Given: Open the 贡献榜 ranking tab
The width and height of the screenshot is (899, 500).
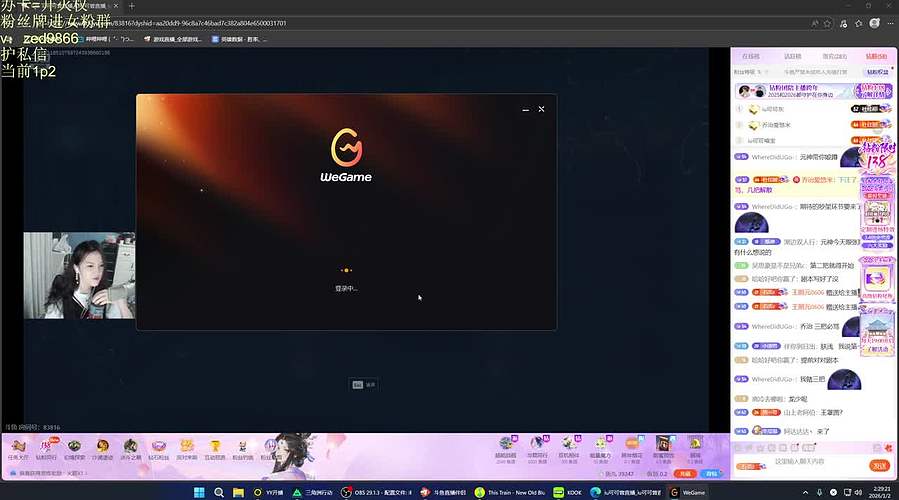Looking at the screenshot, I should [792, 57].
